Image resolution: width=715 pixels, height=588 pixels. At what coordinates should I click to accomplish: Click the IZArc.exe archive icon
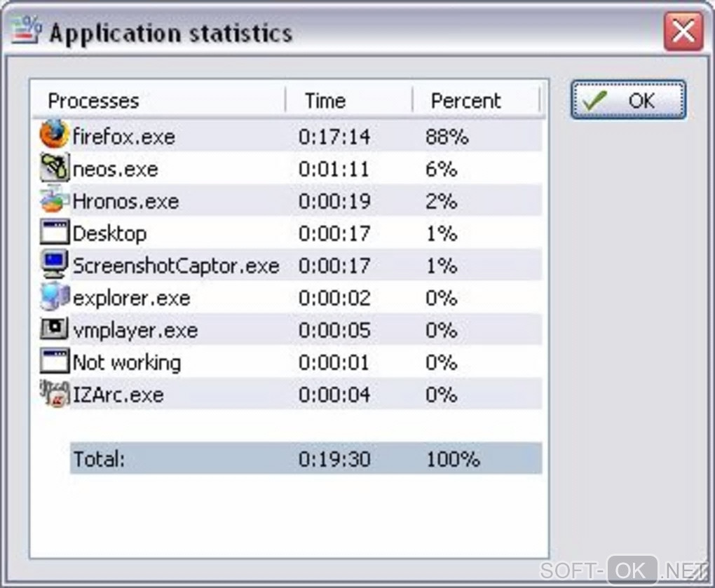coord(54,393)
